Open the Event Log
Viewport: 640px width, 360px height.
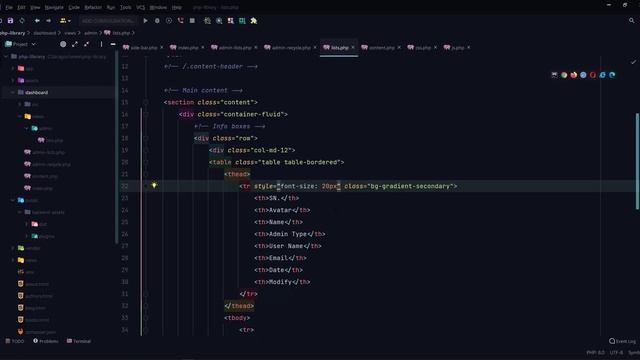pyautogui.click(x=622, y=341)
